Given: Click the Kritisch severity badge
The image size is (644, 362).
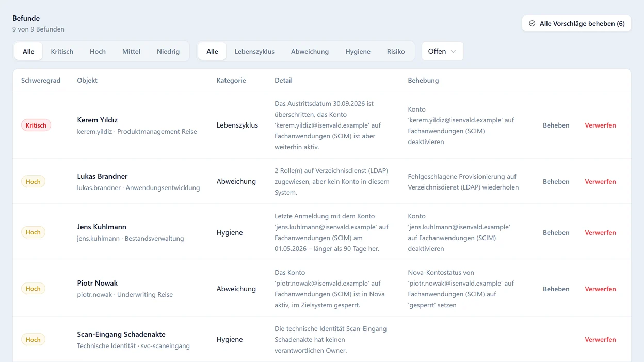Looking at the screenshot, I should point(36,125).
